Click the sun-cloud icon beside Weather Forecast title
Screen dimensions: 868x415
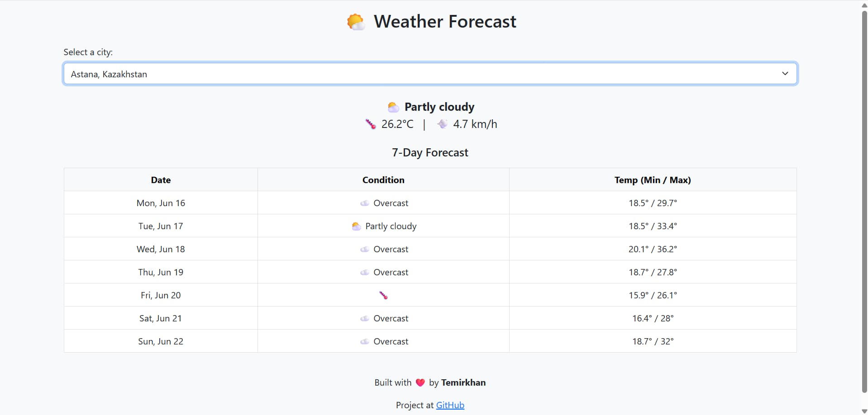(x=356, y=22)
